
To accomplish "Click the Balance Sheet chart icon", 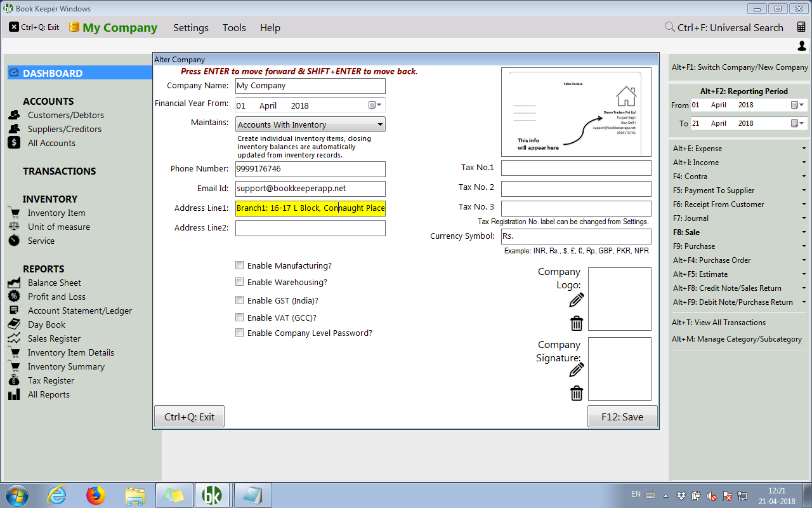I will coord(14,283).
